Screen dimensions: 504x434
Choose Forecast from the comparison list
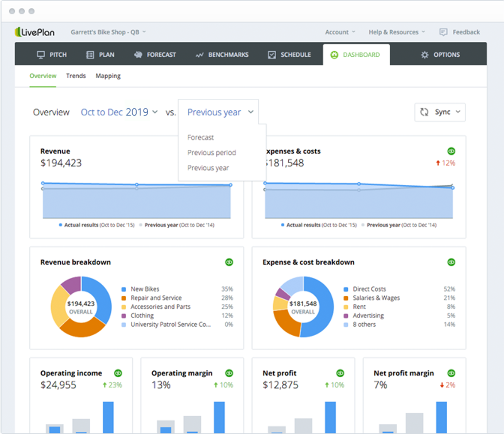pos(201,137)
